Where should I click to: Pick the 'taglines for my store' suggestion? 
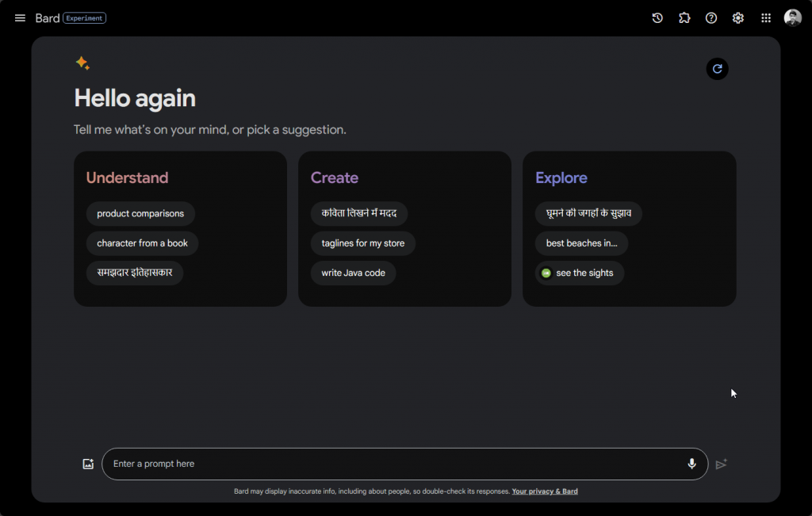(x=362, y=243)
